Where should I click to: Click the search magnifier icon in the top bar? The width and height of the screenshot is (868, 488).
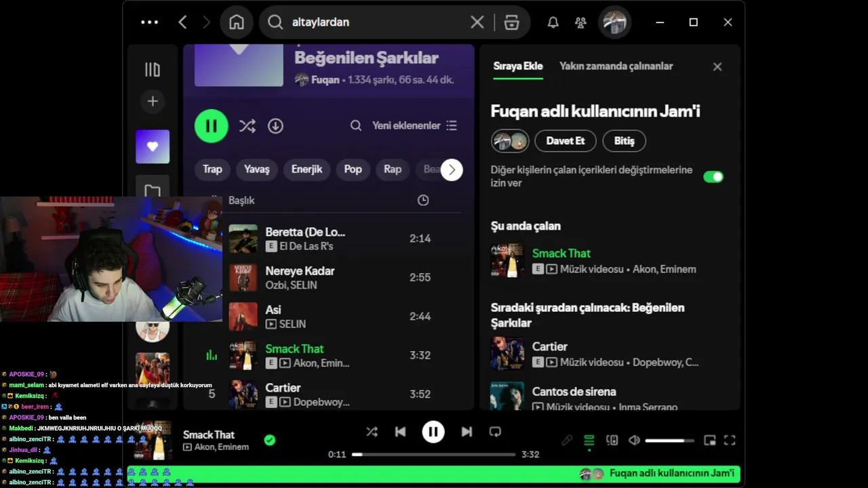coord(275,22)
